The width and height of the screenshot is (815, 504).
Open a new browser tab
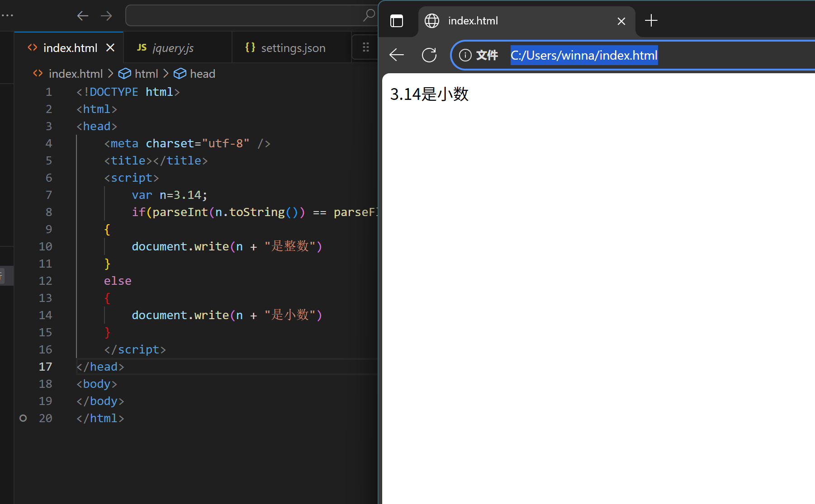coord(651,20)
